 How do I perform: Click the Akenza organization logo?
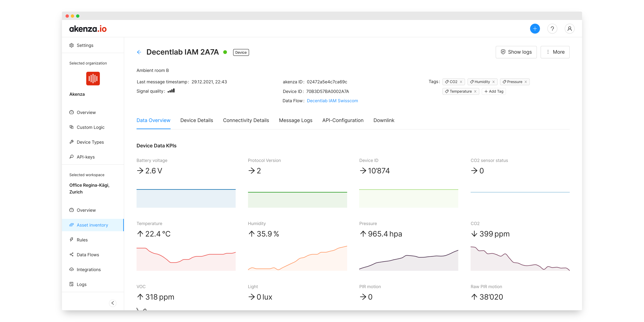pos(93,78)
